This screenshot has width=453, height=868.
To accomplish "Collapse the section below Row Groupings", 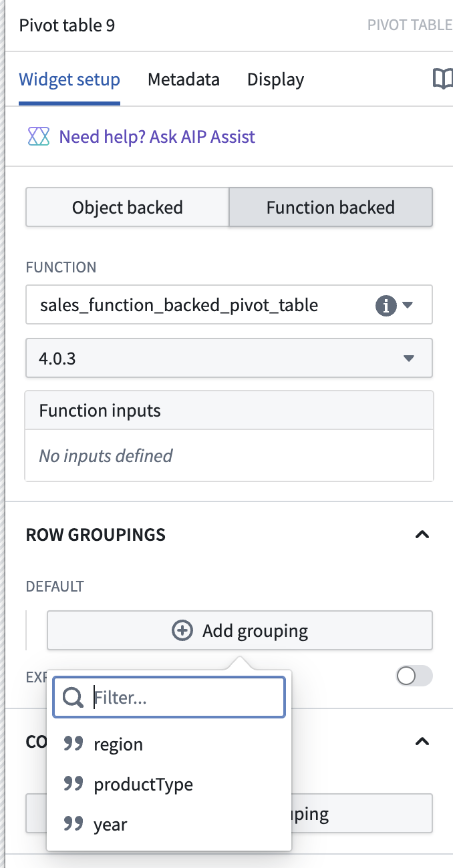I will pos(422,741).
